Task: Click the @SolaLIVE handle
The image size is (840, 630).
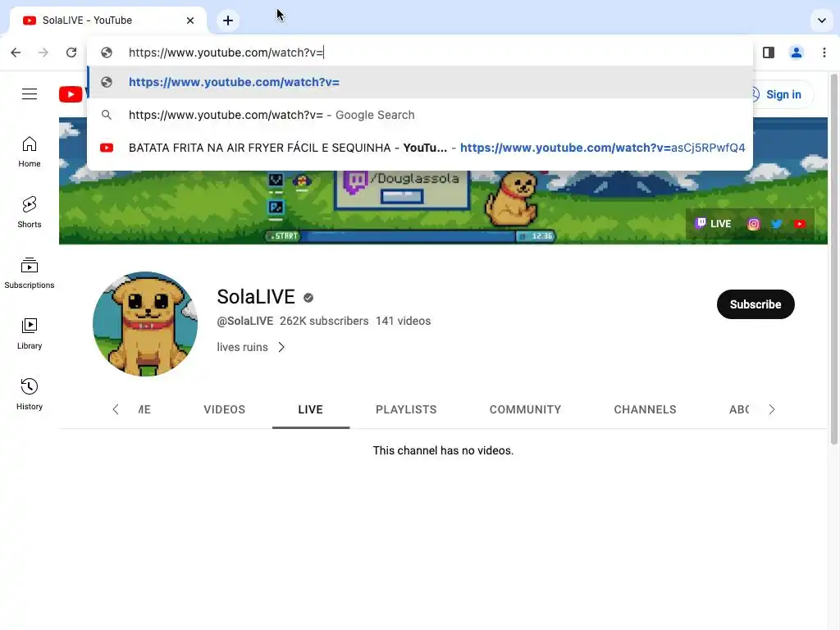Action: pos(244,321)
